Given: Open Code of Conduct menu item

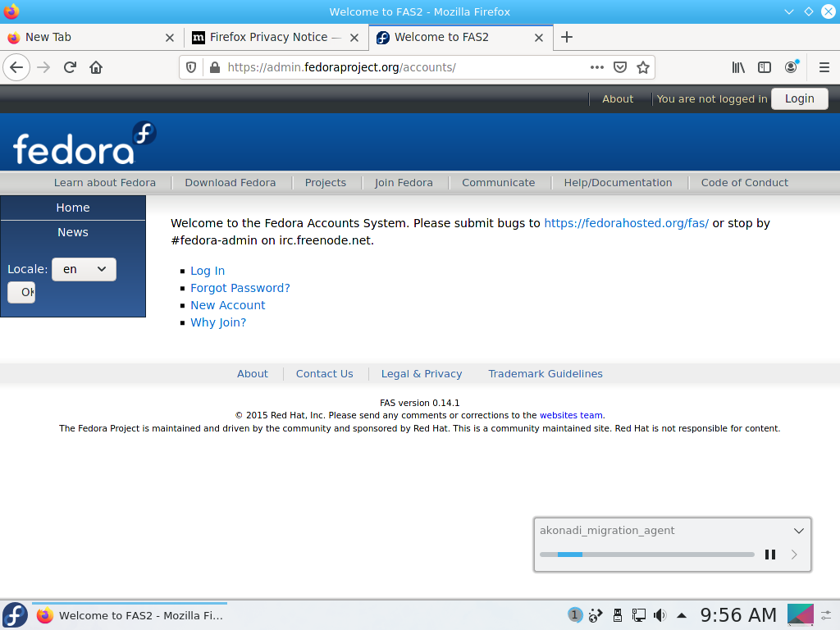Looking at the screenshot, I should [745, 183].
